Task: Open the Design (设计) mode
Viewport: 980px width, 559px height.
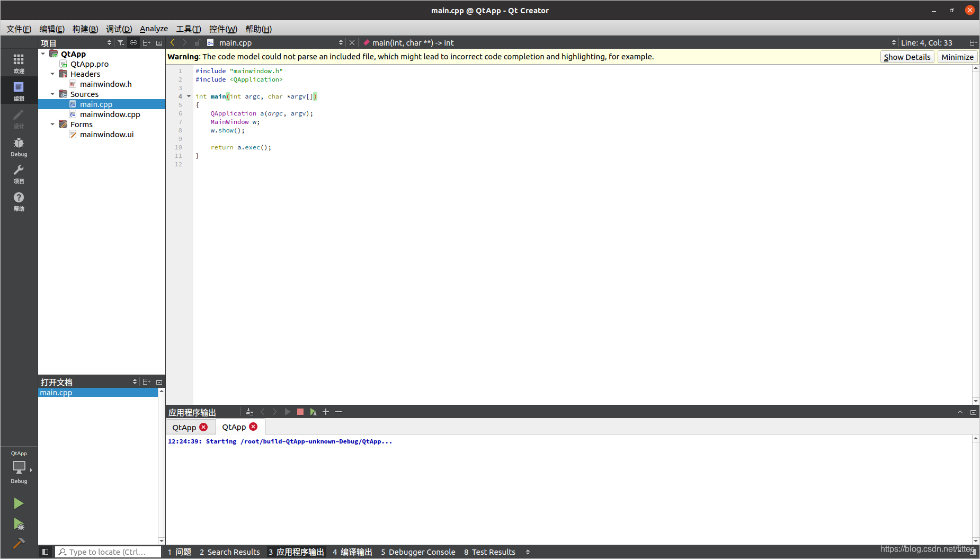Action: pos(19,119)
